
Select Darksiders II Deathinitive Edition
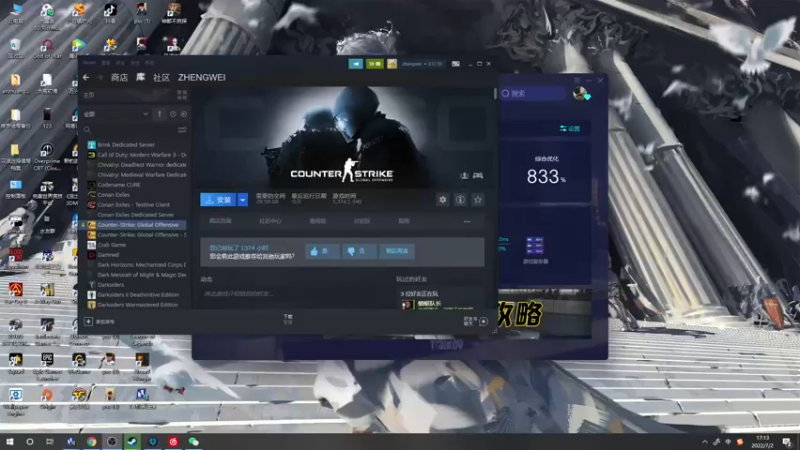click(x=138, y=295)
